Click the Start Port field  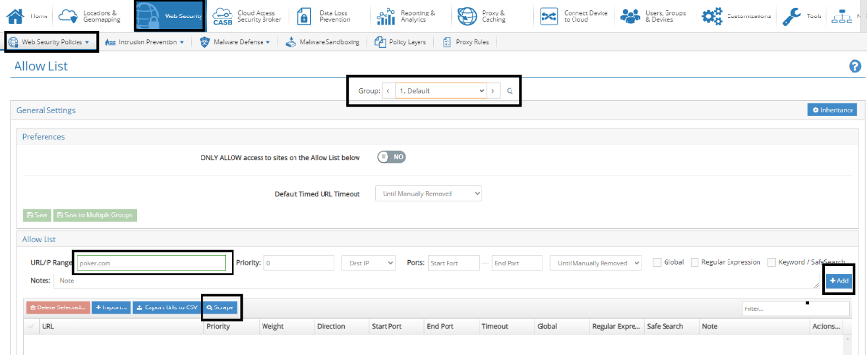click(454, 263)
